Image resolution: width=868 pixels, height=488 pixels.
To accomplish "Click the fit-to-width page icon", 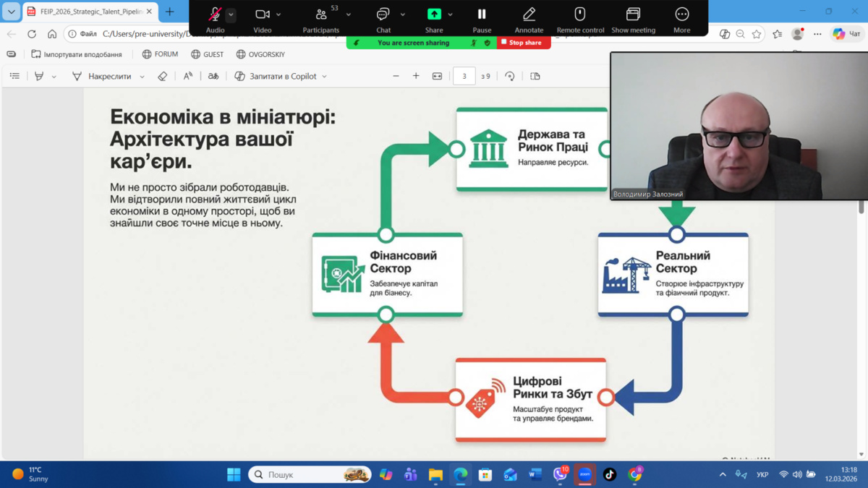I will click(x=437, y=76).
